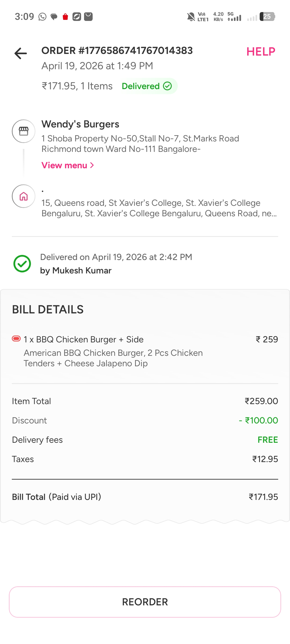This screenshot has height=644, width=290.
Task: Select the Wendy's Burgers restaurant name
Action: 80,124
